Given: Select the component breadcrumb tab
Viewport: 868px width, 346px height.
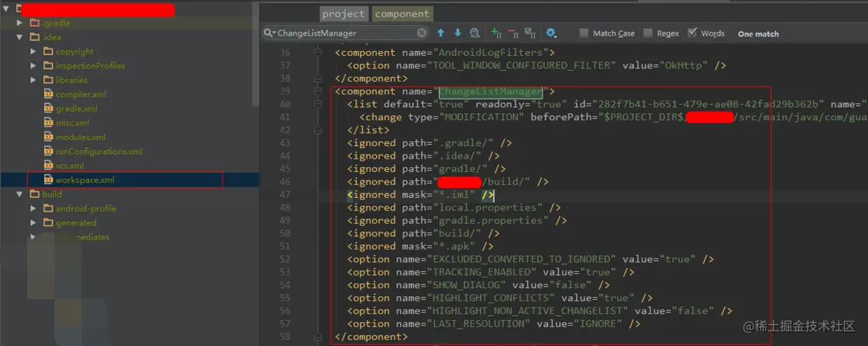Looking at the screenshot, I should (402, 13).
